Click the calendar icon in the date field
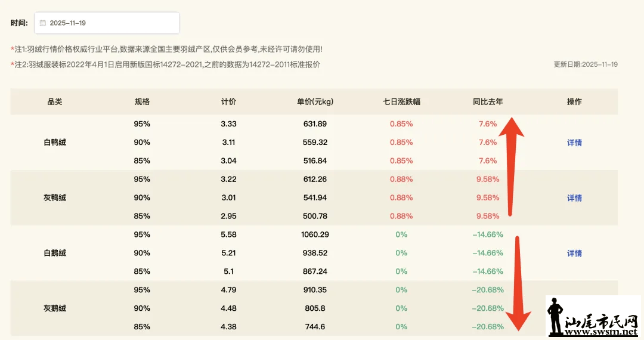Screen dimensions: 644x340 43,23
